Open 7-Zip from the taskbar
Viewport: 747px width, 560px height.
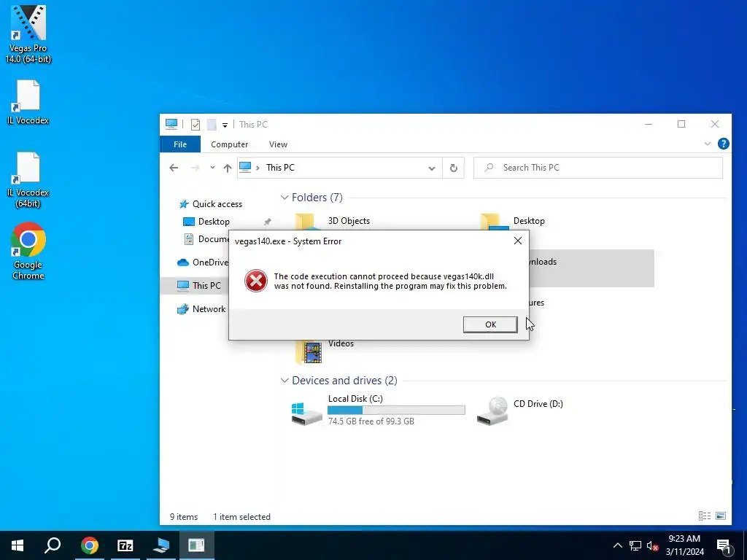point(125,545)
